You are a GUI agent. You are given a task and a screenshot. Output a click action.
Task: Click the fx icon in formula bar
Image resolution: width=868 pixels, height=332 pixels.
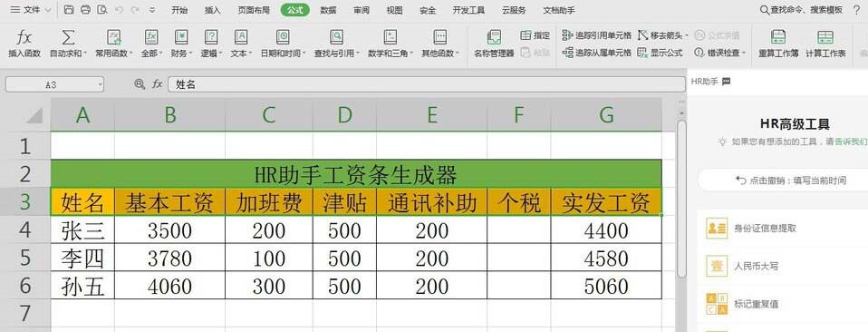[x=158, y=84]
